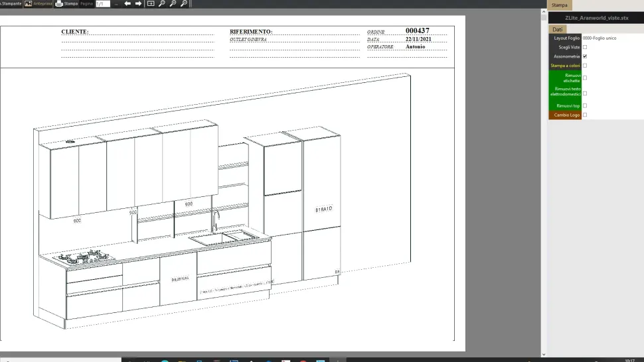
Task: Click the fit-to-page view icon
Action: (x=151, y=3)
